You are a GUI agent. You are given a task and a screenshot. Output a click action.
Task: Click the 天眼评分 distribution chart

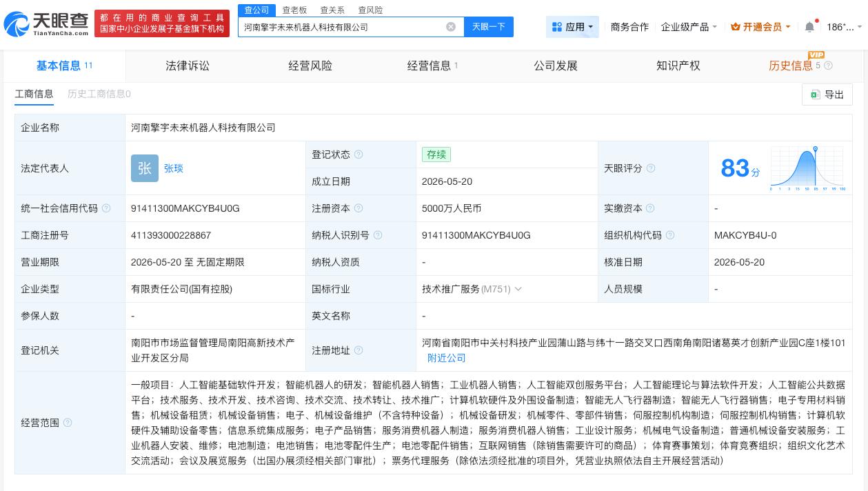click(807, 168)
